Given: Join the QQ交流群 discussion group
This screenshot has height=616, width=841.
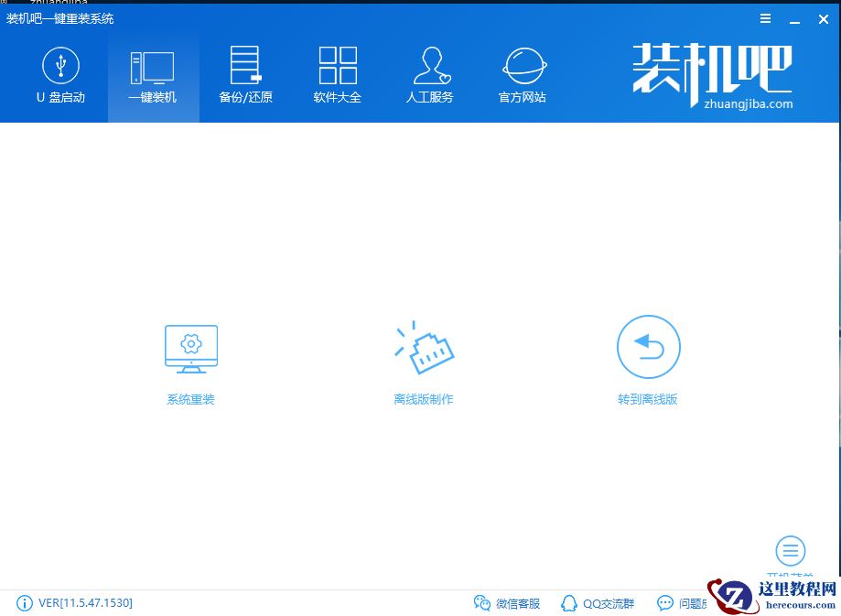Looking at the screenshot, I should point(598,603).
